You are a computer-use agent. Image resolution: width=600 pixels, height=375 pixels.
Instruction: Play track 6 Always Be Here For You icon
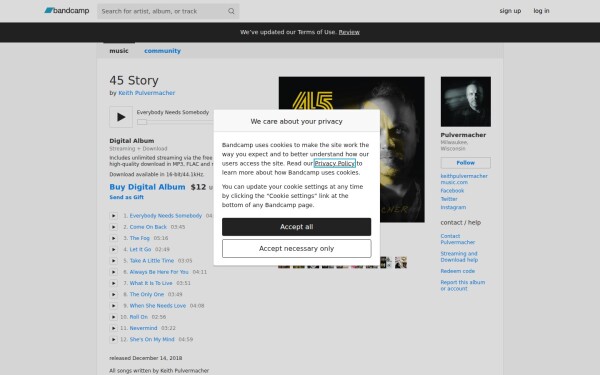[113, 272]
